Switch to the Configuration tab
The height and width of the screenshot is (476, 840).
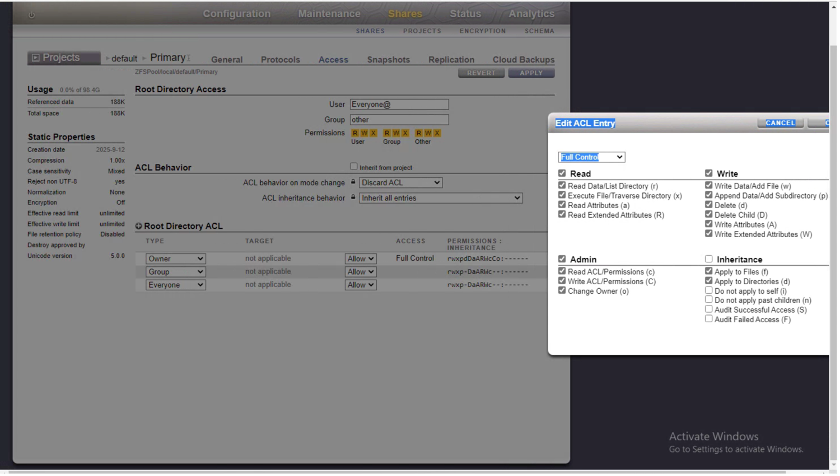(237, 14)
